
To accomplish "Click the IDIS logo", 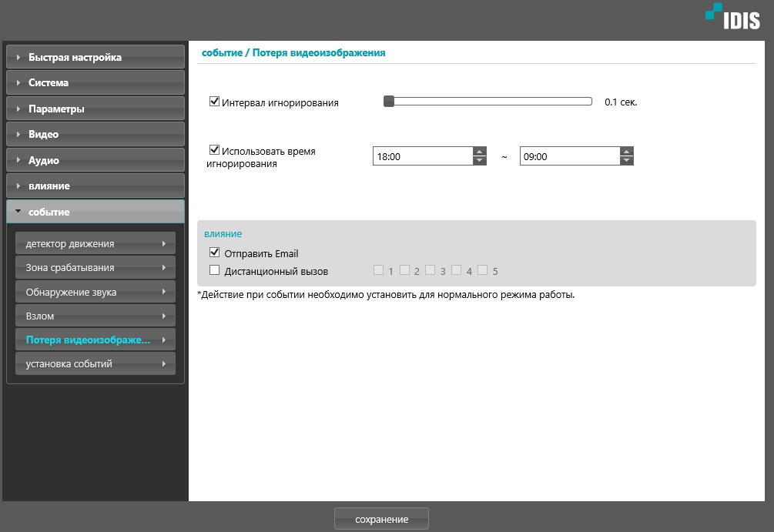I will pyautogui.click(x=732, y=17).
